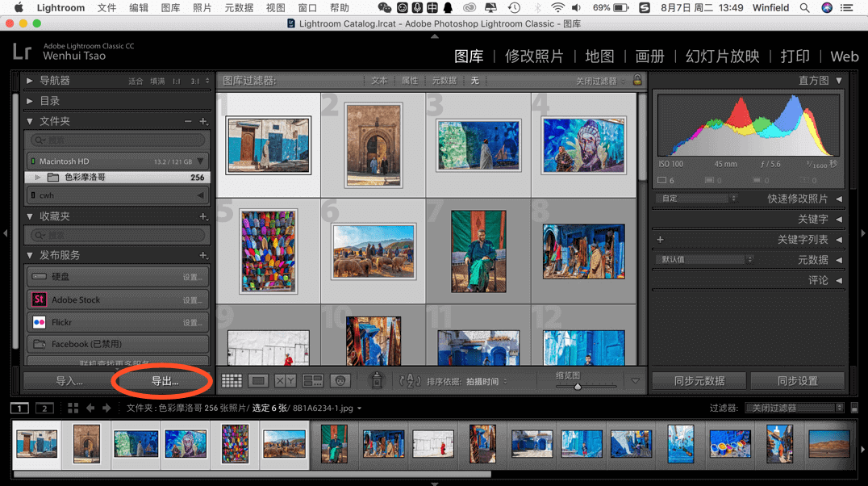Select colorful slippers photo in grid
The height and width of the screenshot is (486, 868).
268,250
